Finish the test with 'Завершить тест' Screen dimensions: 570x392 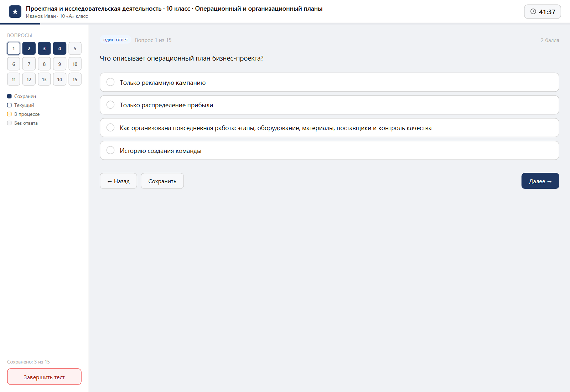point(44,377)
